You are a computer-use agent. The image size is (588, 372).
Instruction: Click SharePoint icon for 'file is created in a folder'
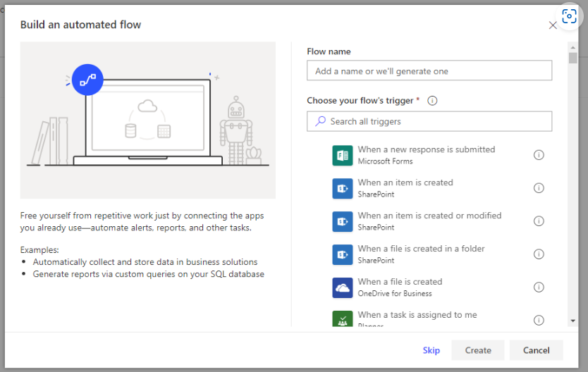[x=343, y=254]
